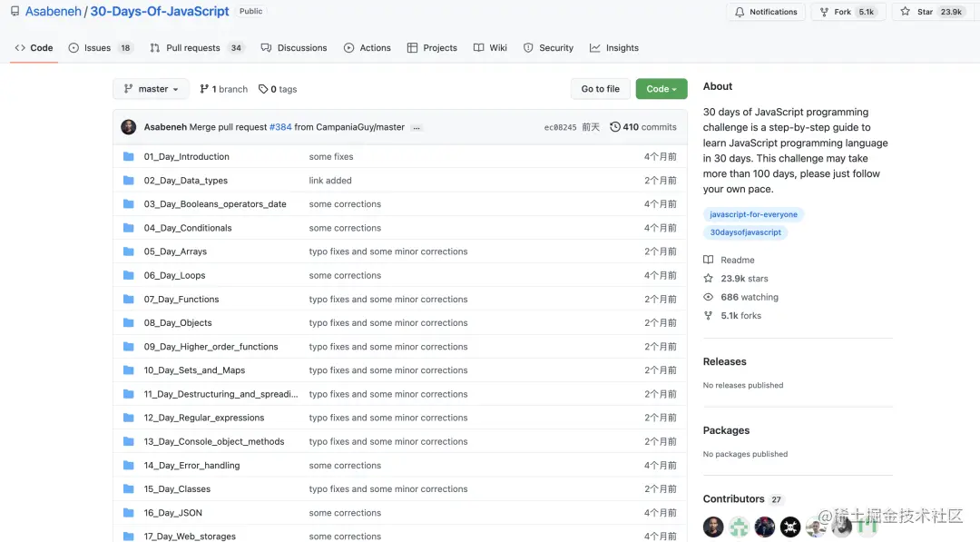View the Insights tab
The image size is (980, 542).
(613, 47)
